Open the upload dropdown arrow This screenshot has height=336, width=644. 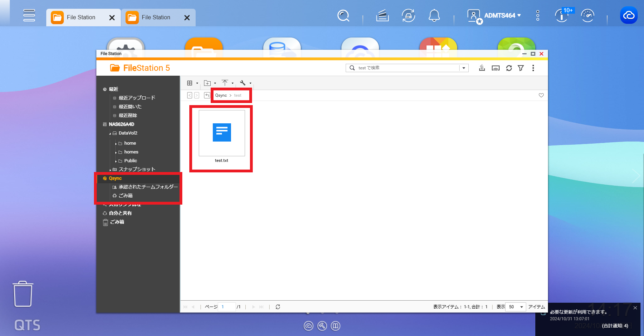click(232, 83)
